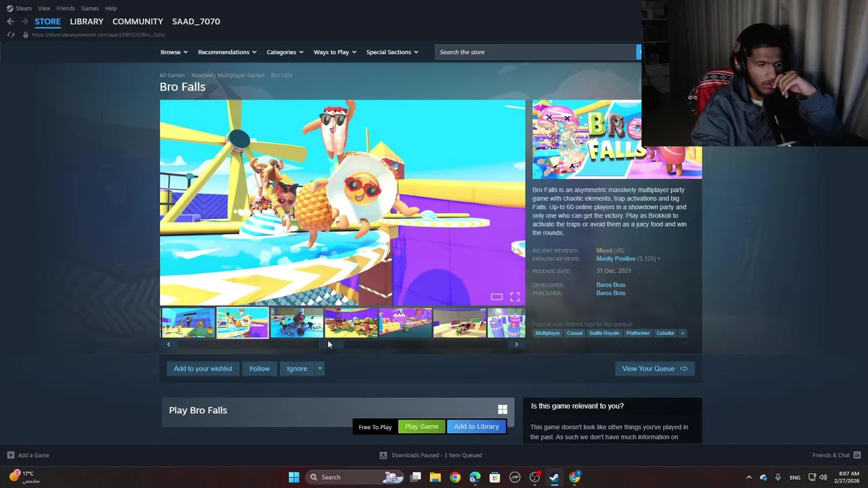868x488 pixels.
Task: Expand the Ways to Play dropdown
Action: point(335,52)
